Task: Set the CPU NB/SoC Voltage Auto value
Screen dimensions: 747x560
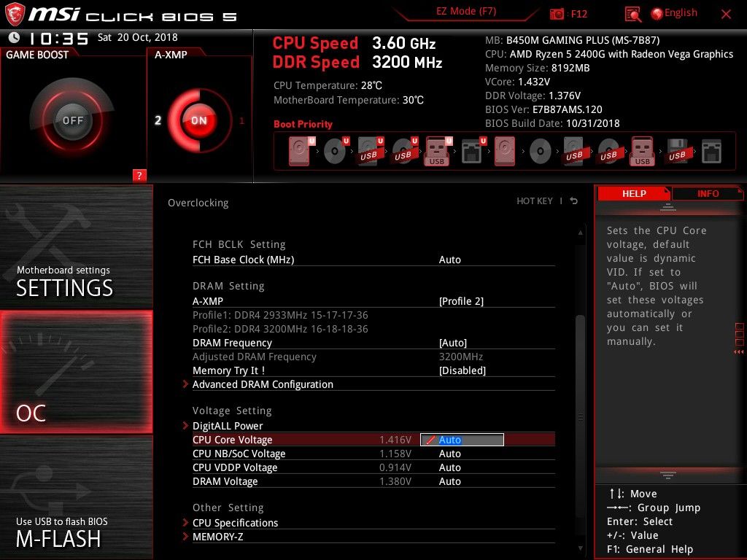Action: coord(449,454)
